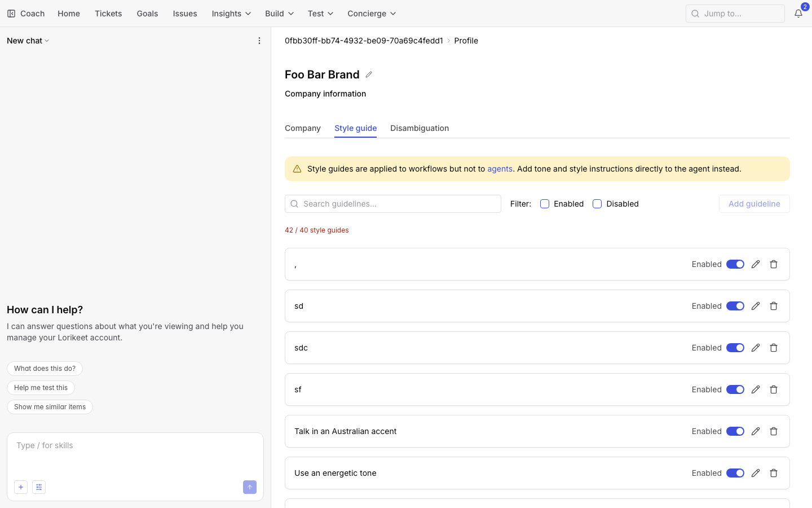Open the skills list icon in chat box
The height and width of the screenshot is (508, 812).
(x=39, y=487)
